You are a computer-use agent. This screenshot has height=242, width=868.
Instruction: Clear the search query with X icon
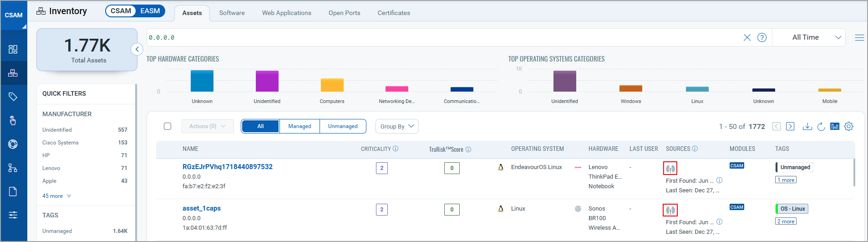[x=747, y=37]
